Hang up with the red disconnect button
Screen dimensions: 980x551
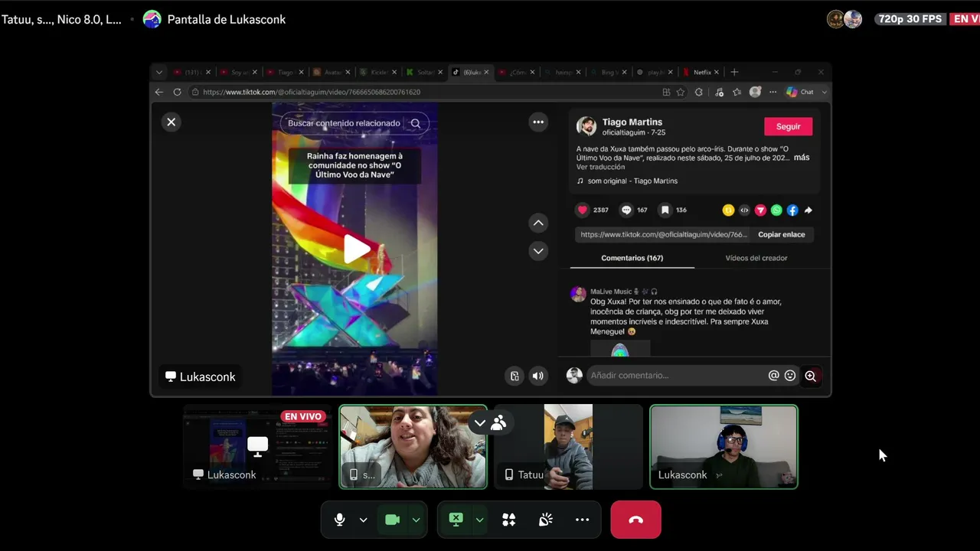[x=635, y=520]
